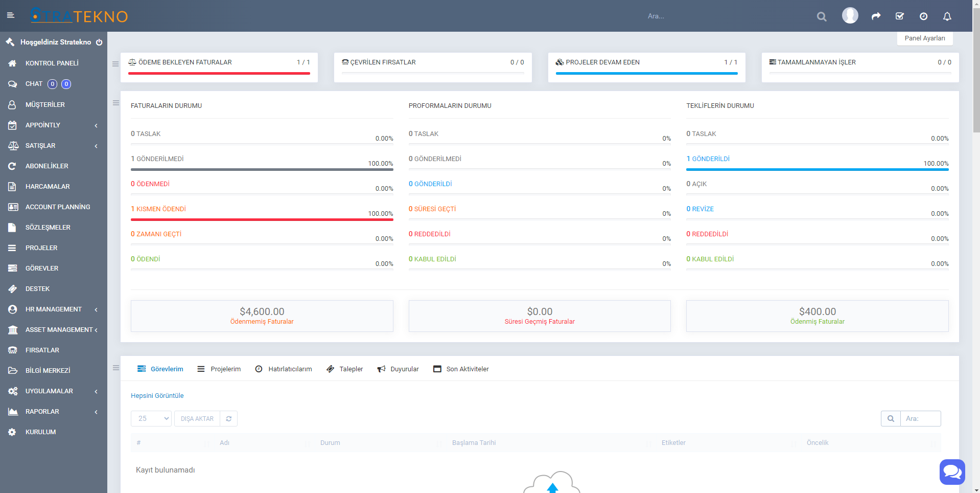Click the reload table icon next to Dışa Aktar
980x493 pixels.
[x=229, y=419]
